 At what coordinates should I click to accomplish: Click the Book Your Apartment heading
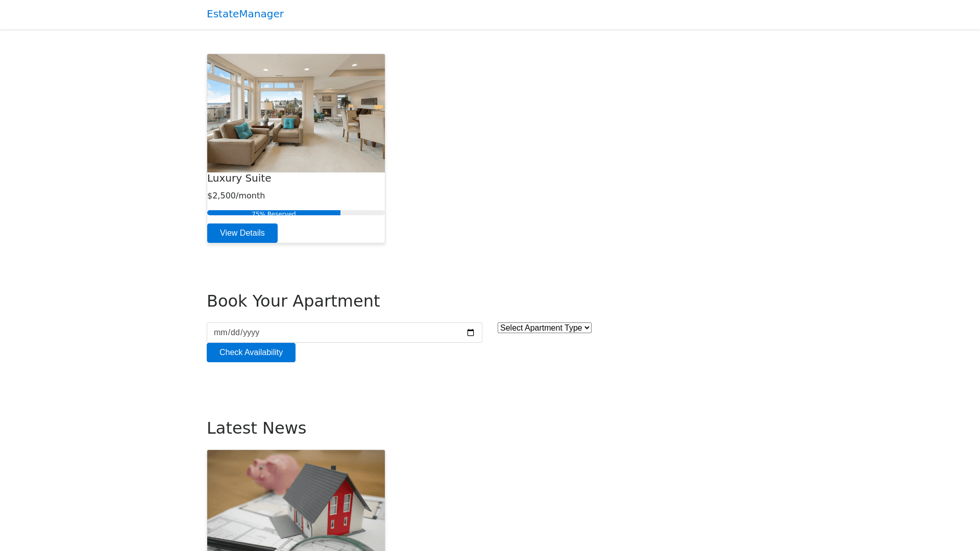(x=293, y=301)
